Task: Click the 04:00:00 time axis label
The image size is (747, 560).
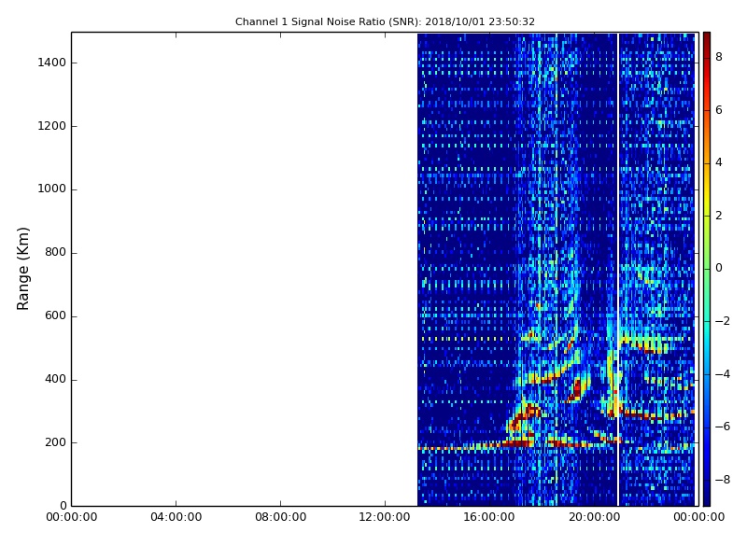Action: (x=176, y=517)
